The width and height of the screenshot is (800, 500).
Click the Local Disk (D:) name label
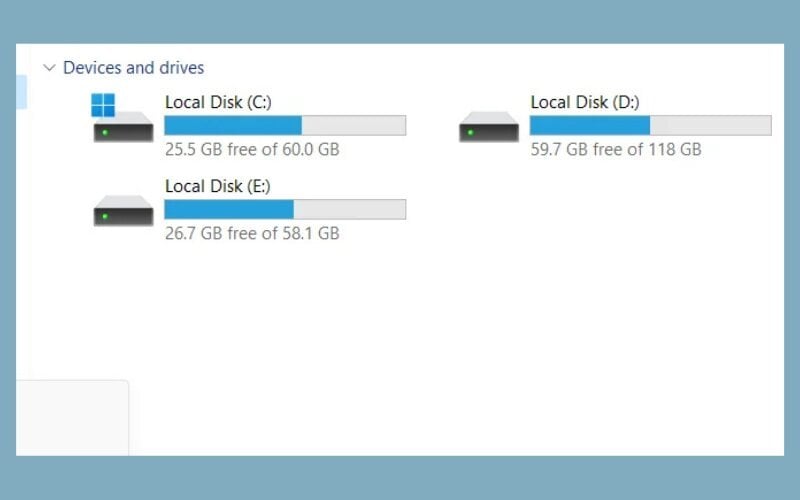click(x=585, y=102)
